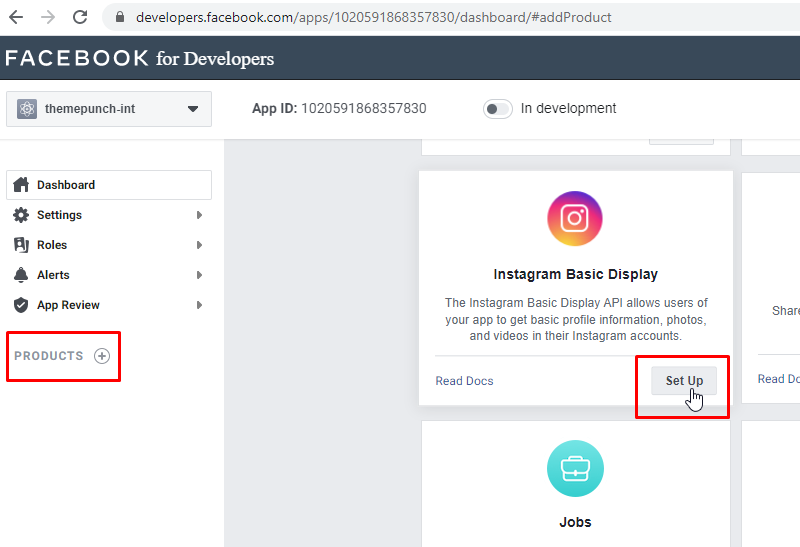Screen dimensions: 800x547
Task: Click the themepunch-int app atom icon
Action: pos(27,109)
